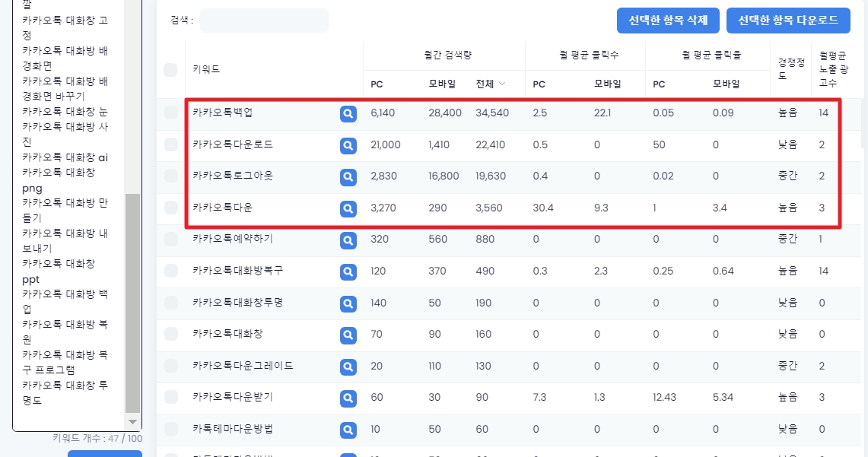868x457 pixels.
Task: Click the magnifier icon for 카카오톡예약하기
Action: (348, 240)
